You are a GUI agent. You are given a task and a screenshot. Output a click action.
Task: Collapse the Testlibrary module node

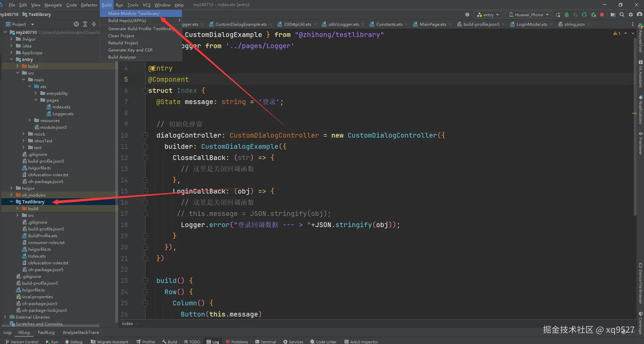(x=12, y=202)
